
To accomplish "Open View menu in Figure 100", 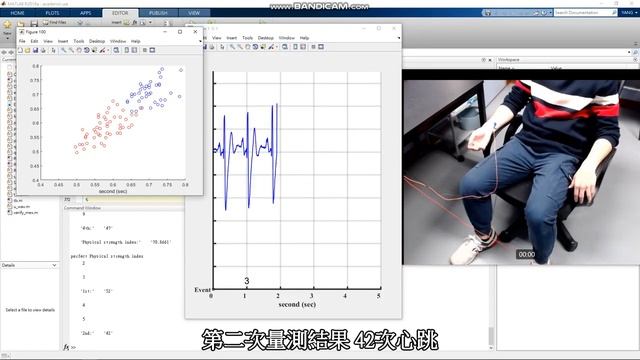I will click(48, 41).
